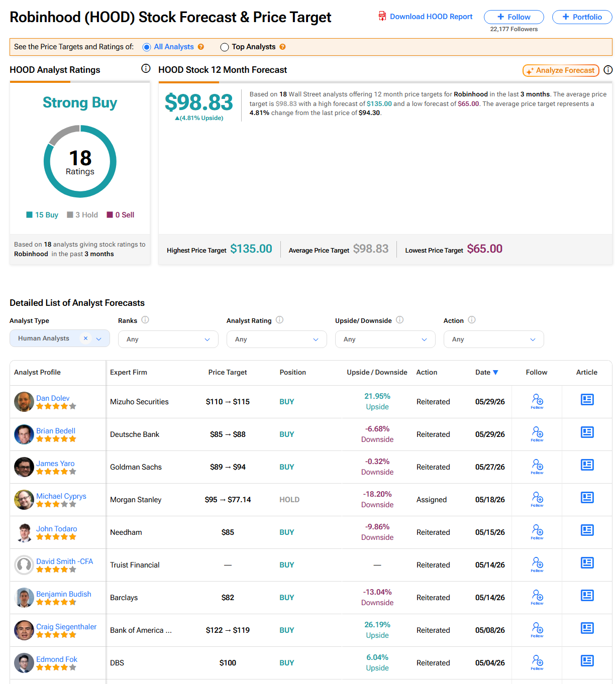Click the Action column header

[427, 372]
